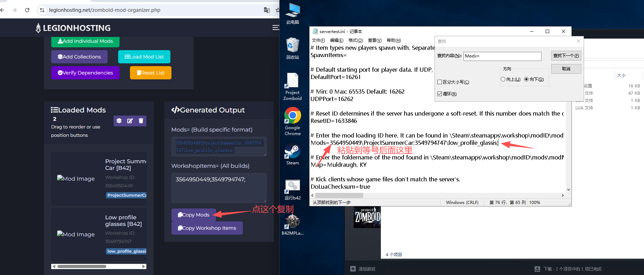The image size is (644, 275).
Task: Open the 文件 menu in Notepad
Action: [x=318, y=40]
